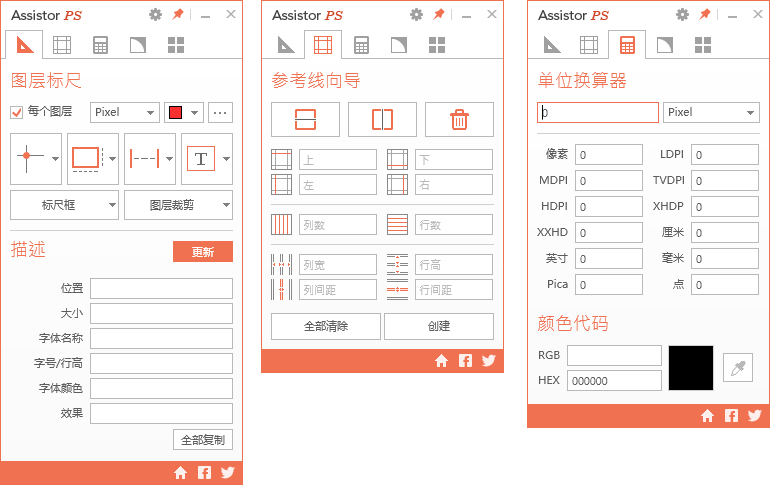Click home icon in left panel footer
This screenshot has height=485, width=770.
[x=181, y=472]
